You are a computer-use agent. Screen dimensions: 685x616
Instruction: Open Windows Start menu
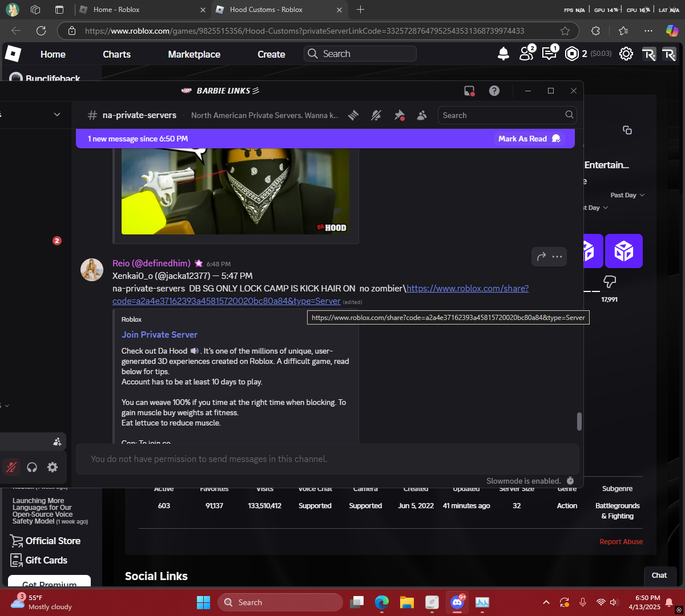click(203, 602)
